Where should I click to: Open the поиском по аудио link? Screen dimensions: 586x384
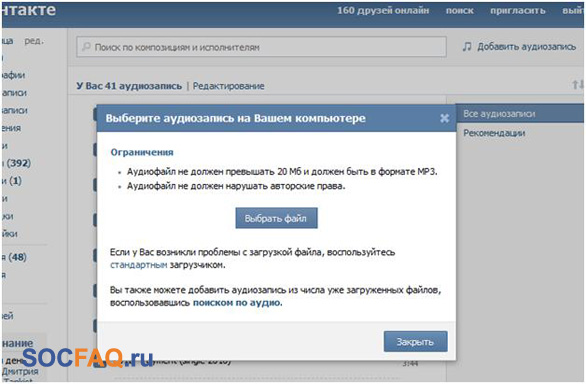(237, 302)
